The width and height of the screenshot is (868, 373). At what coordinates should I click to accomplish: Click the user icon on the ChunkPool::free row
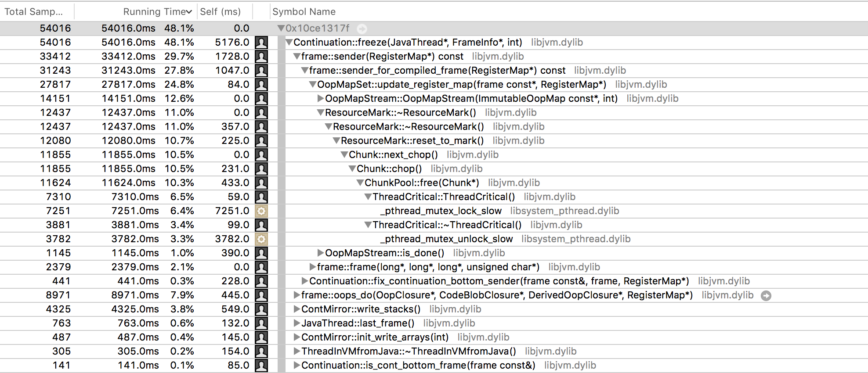[x=261, y=183]
